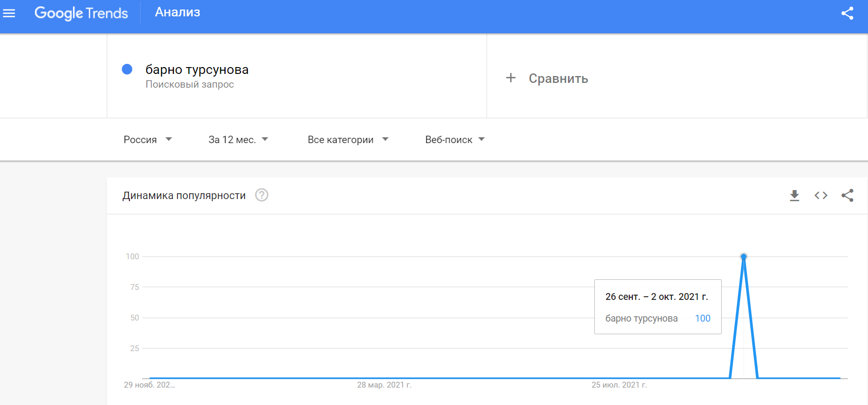Open the help tooltip next to Динамика популярности
This screenshot has width=868, height=405.
click(x=262, y=195)
